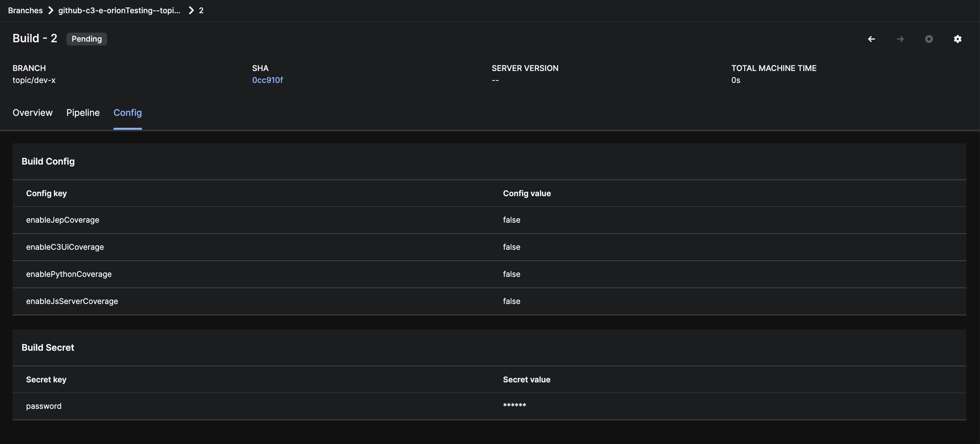
Task: Go to the next build arrow
Action: pyautogui.click(x=900, y=39)
